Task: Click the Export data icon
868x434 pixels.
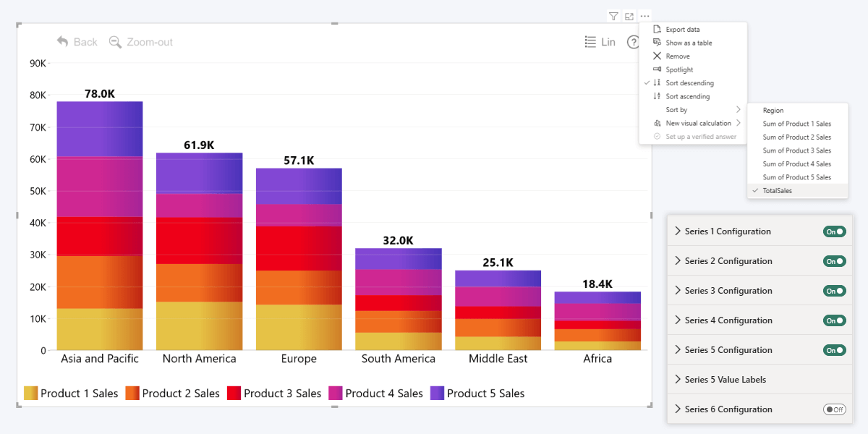Action: click(x=657, y=30)
